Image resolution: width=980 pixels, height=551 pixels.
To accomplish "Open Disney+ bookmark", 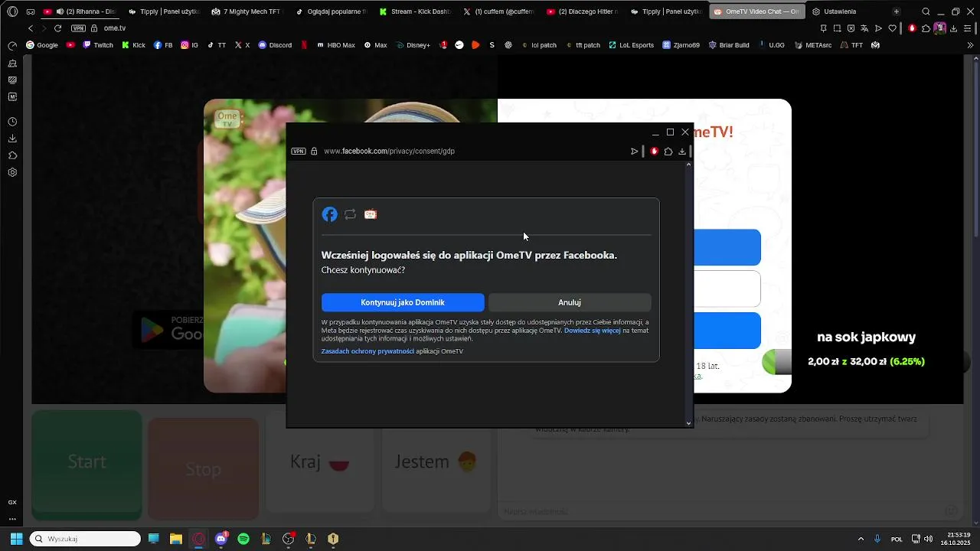I will 412,45.
